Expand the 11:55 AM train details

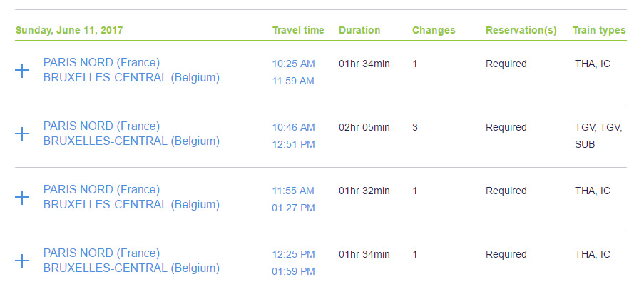pyautogui.click(x=22, y=198)
